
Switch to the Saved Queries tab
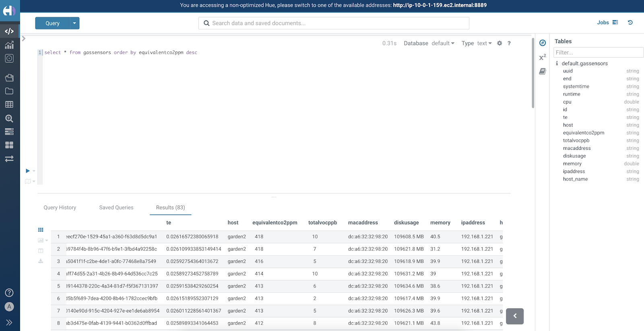click(x=116, y=207)
